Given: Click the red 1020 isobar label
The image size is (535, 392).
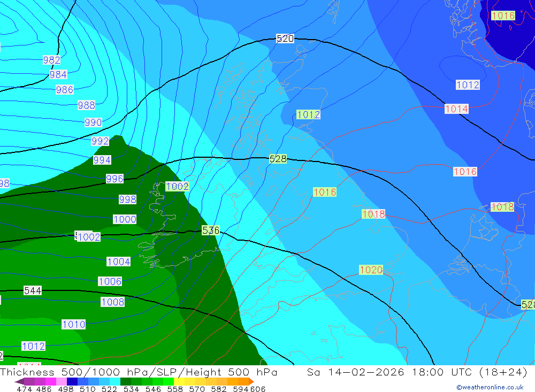Looking at the screenshot, I should (x=371, y=270).
